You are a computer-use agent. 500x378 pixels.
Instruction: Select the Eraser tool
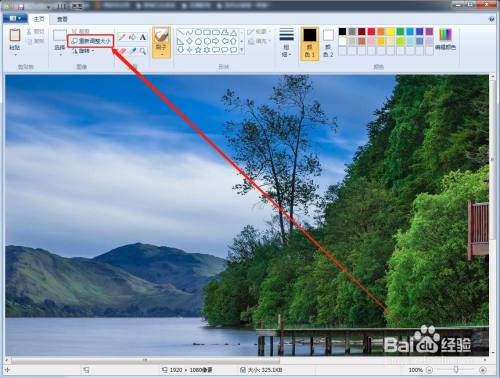tap(122, 51)
